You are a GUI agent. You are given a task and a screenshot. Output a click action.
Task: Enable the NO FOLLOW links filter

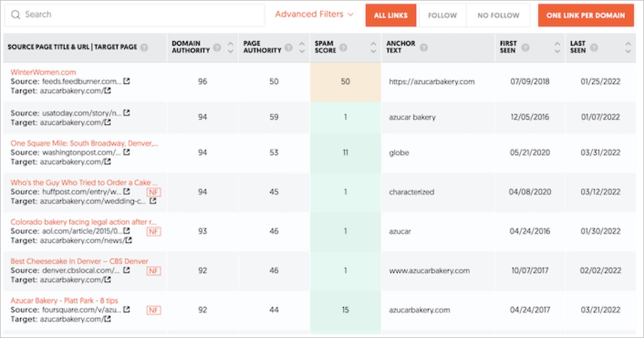point(497,16)
